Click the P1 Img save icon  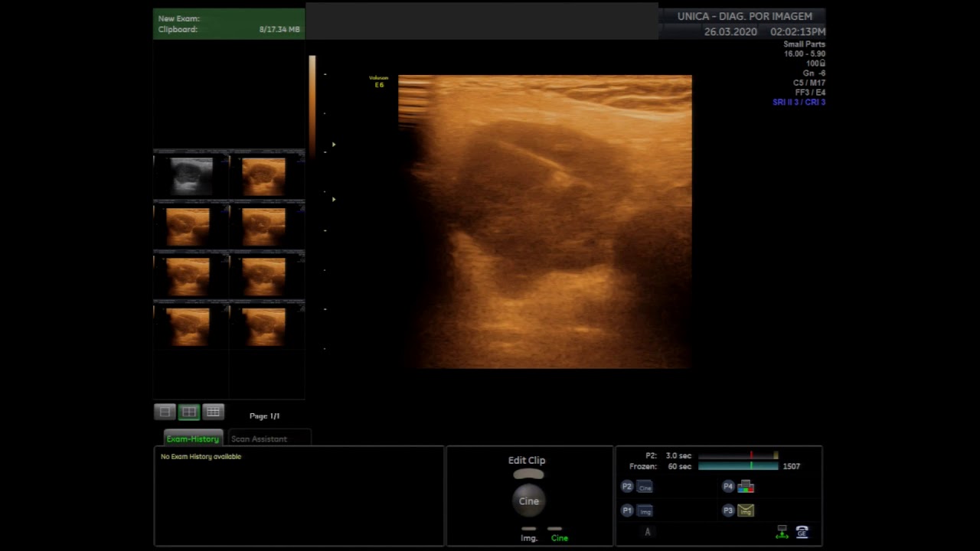[x=645, y=511]
